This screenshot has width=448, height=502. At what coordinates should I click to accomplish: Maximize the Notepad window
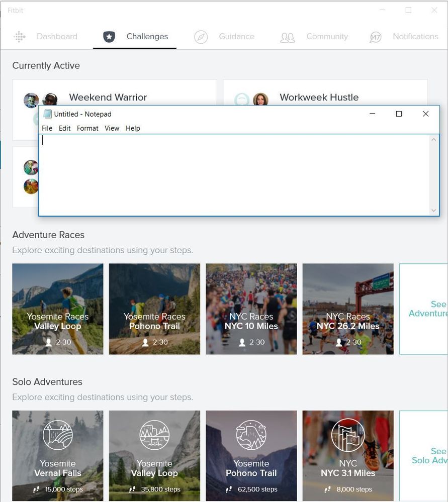click(x=399, y=114)
